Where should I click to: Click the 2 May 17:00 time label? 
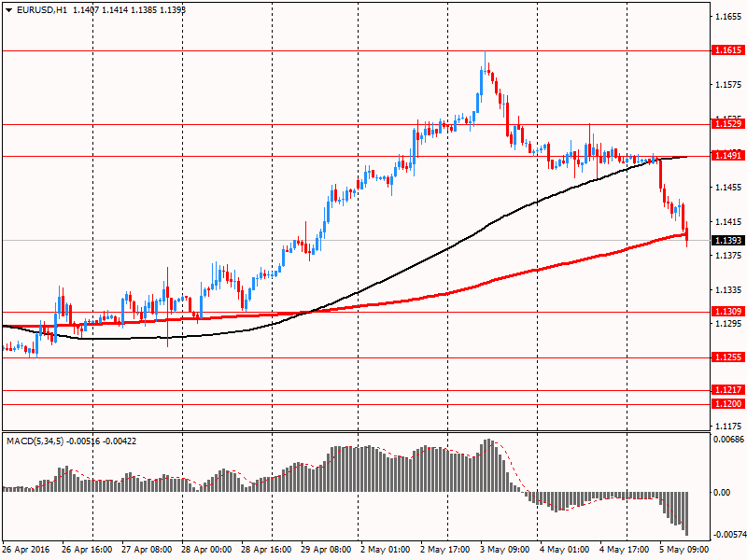(x=445, y=550)
